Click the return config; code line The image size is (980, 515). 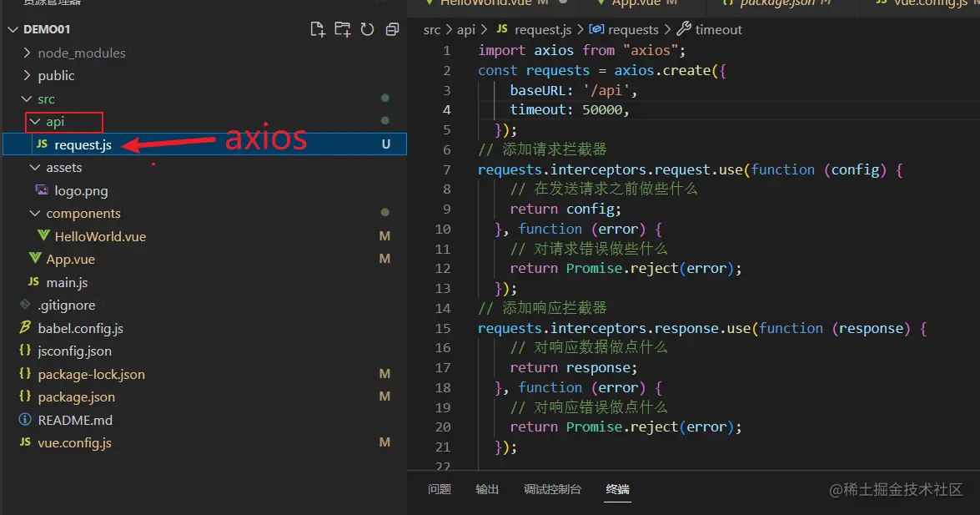point(565,209)
